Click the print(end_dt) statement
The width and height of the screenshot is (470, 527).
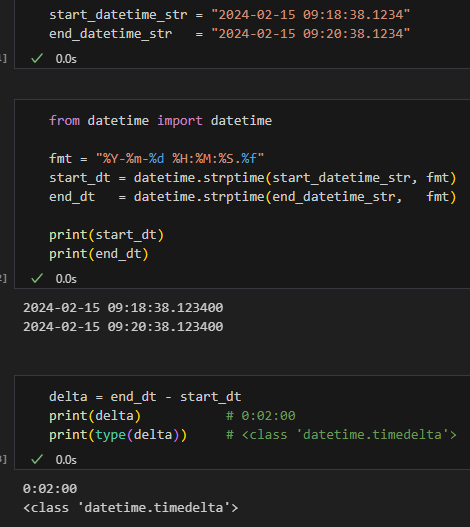[99, 254]
